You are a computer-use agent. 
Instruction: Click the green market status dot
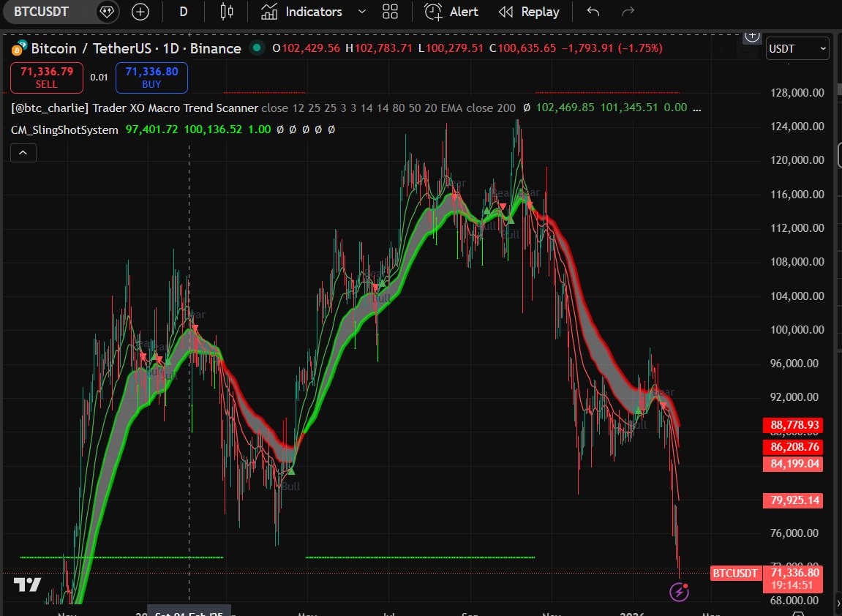pos(257,48)
